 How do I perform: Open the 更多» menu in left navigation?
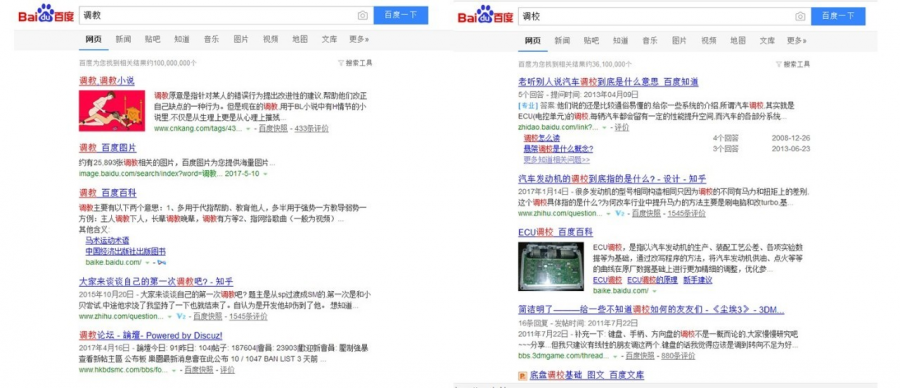pyautogui.click(x=359, y=40)
